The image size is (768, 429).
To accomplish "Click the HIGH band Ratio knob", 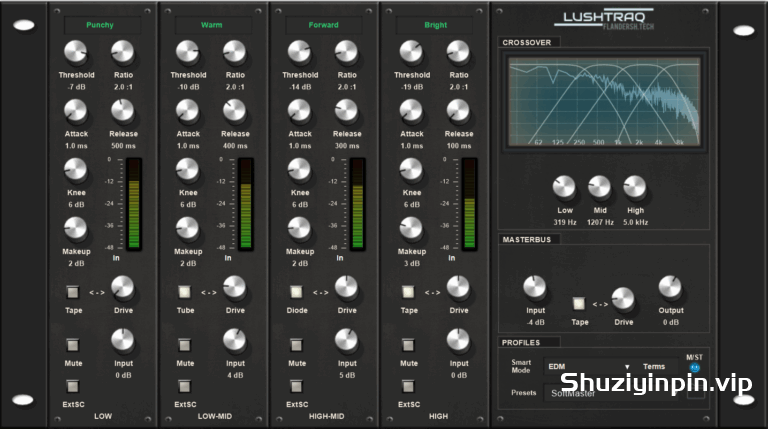I will (457, 52).
